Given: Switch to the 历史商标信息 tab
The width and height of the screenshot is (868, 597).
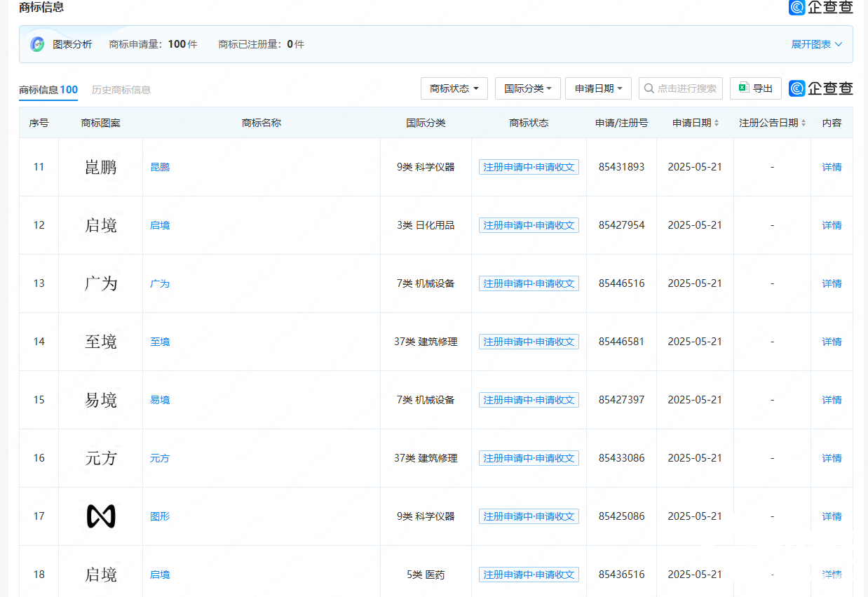Looking at the screenshot, I should [121, 90].
